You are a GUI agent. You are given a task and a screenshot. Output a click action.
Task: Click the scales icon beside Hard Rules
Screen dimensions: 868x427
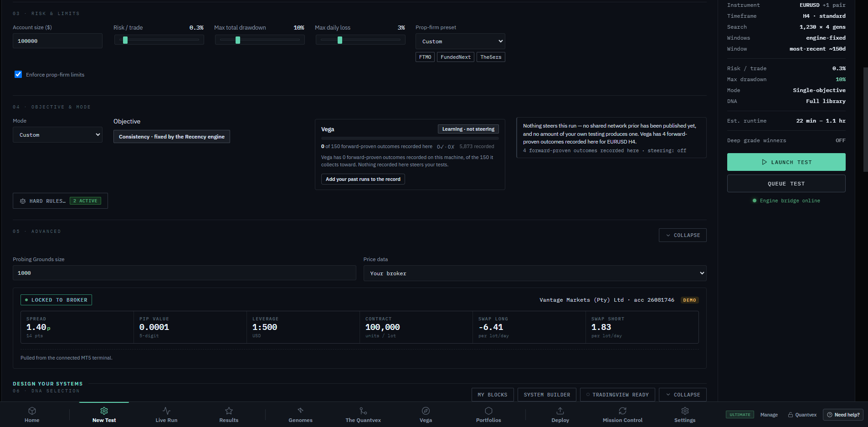23,201
